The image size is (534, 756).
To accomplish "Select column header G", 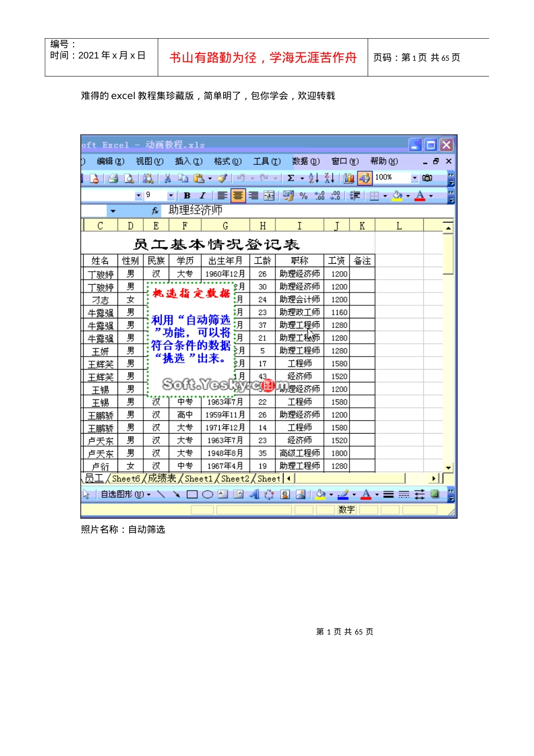I will (x=225, y=226).
